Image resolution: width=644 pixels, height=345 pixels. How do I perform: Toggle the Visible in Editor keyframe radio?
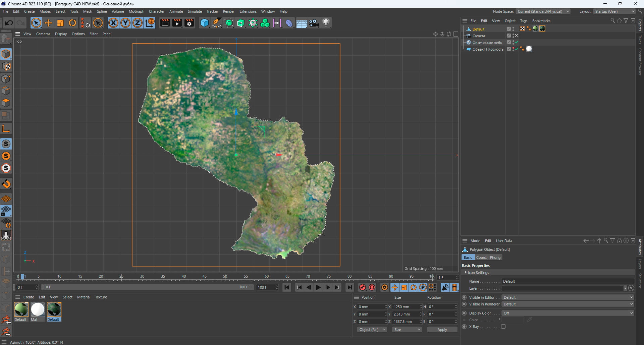[x=464, y=297]
